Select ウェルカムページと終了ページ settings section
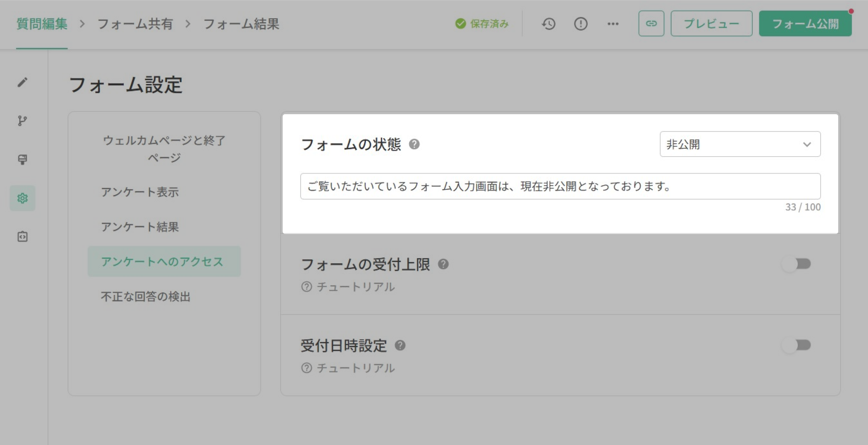The image size is (868, 445). click(x=164, y=149)
